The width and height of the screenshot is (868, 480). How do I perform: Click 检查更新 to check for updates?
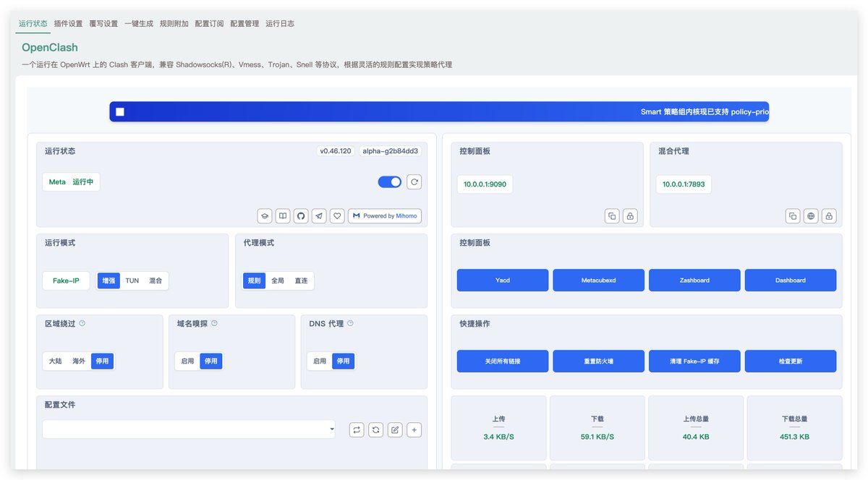pos(791,361)
